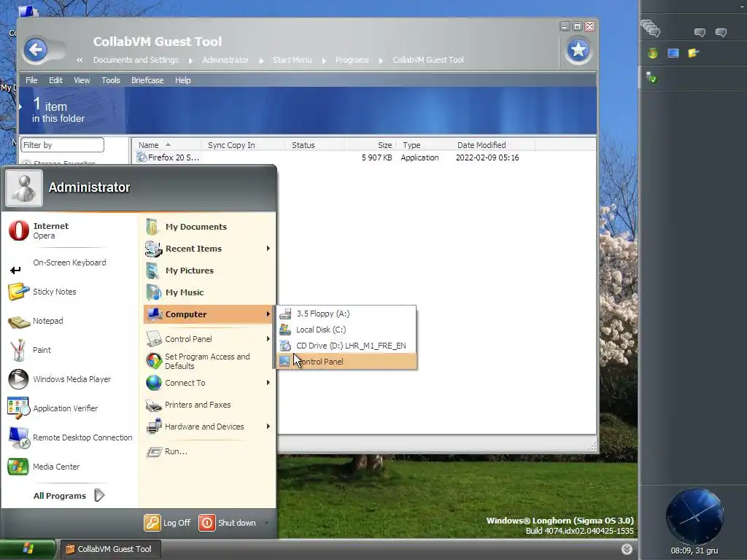Click the blue desktop icon in sidebar
Viewport: 747px width, 560px height.
[673, 52]
